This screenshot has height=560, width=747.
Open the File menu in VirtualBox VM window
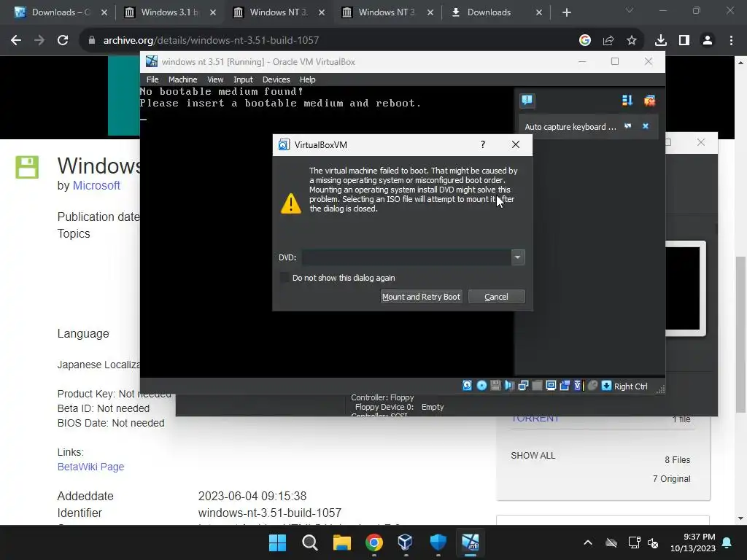tap(152, 79)
